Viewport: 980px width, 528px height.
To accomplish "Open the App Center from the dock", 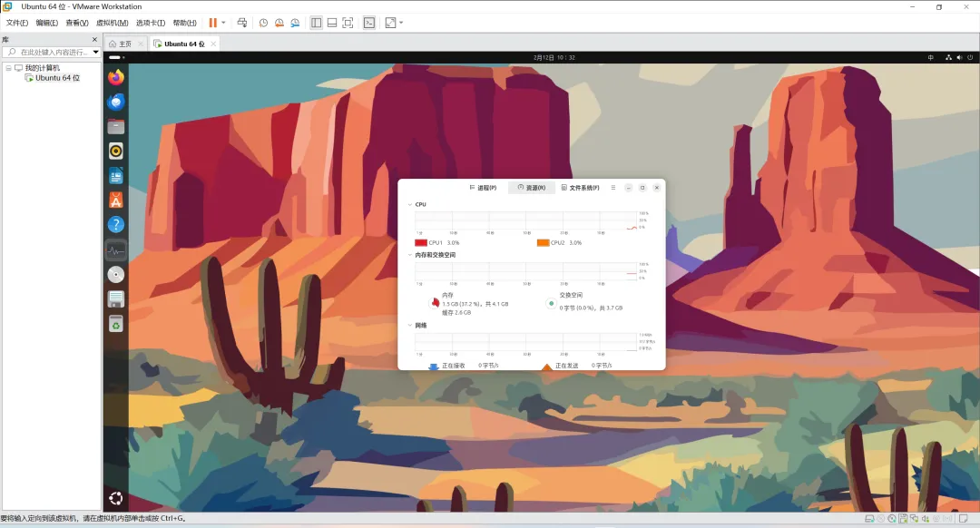I will (x=115, y=200).
